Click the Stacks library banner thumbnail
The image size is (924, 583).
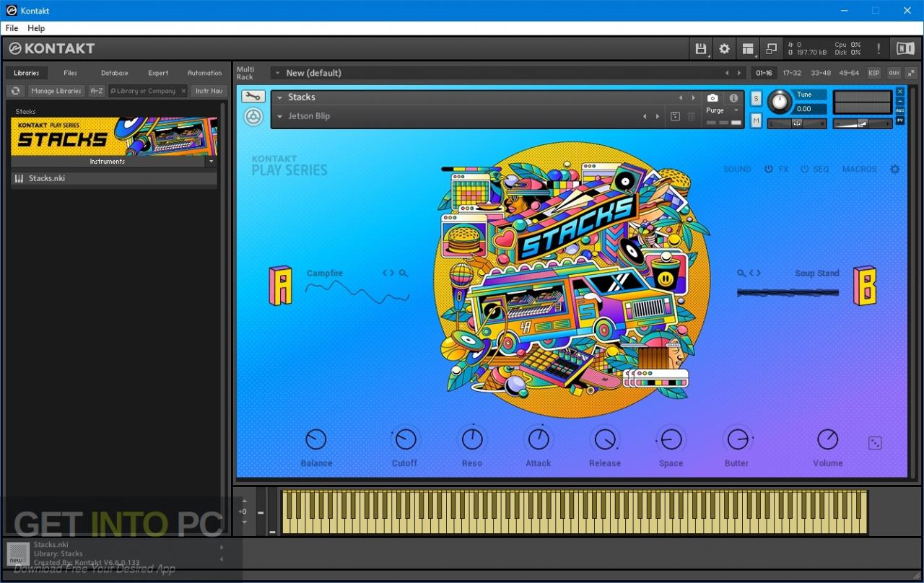(x=114, y=136)
